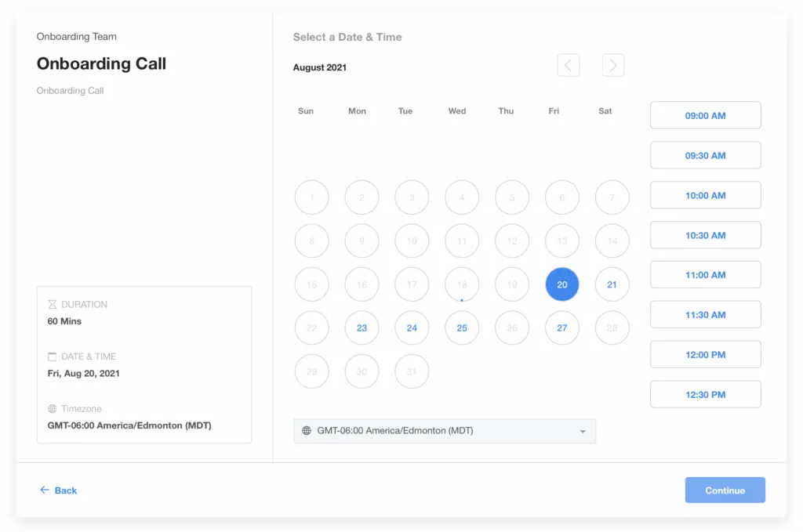Select the 09:00 AM time slot
This screenshot has width=803, height=532.
(705, 116)
